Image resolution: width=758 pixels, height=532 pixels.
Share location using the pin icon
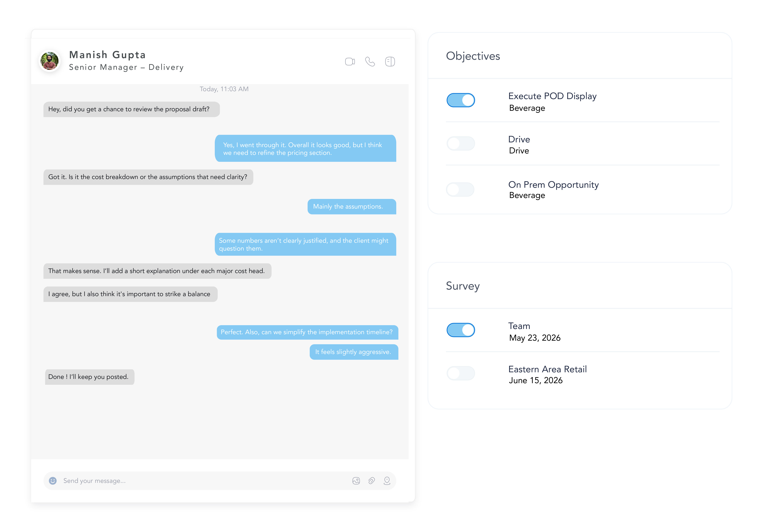[387, 481]
